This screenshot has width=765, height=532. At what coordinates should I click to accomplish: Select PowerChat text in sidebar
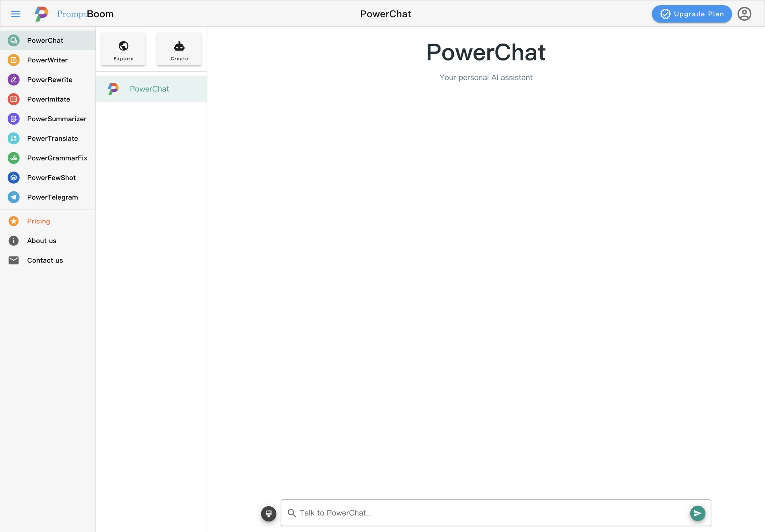click(45, 40)
